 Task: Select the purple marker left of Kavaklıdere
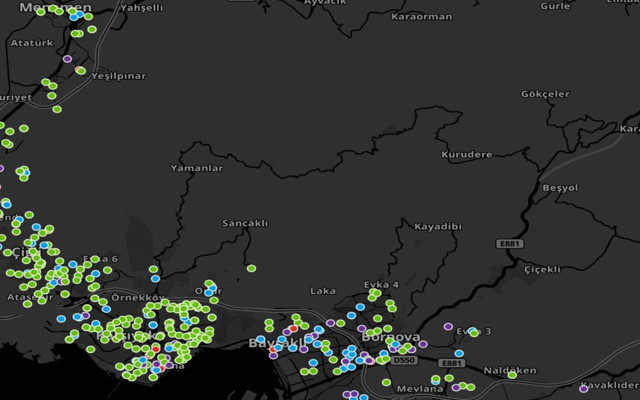[x=583, y=388]
